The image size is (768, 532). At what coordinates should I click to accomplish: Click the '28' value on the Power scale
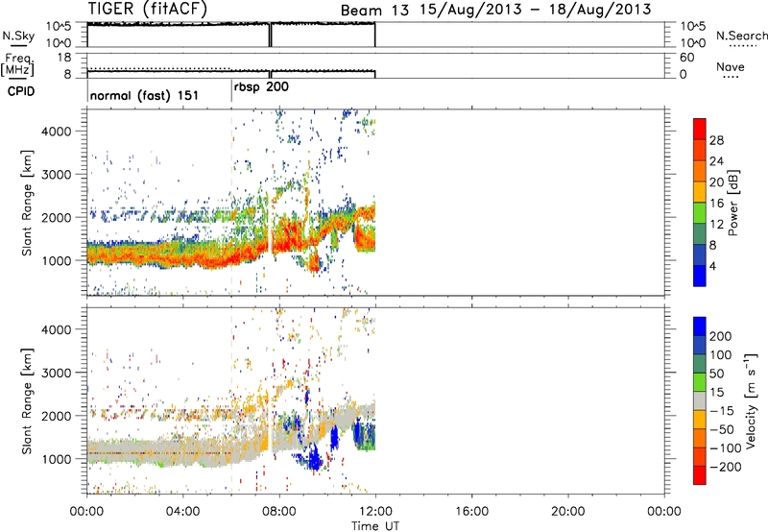click(716, 140)
